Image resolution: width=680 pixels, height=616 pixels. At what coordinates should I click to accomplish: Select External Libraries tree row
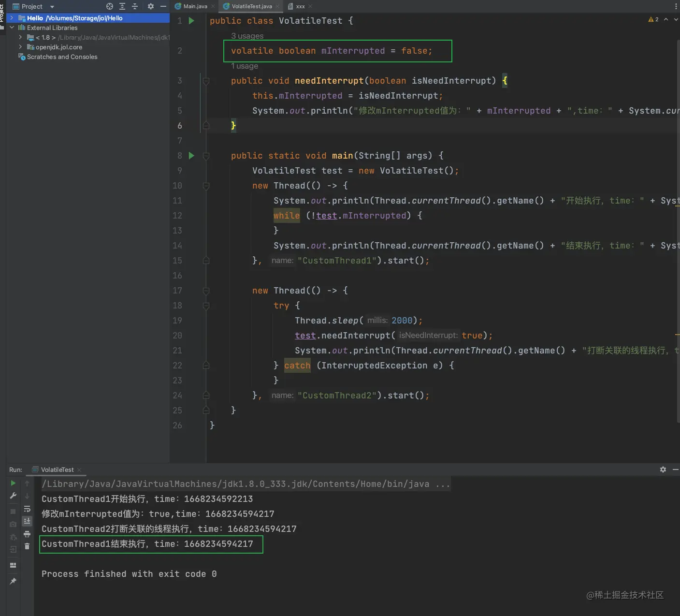(88, 28)
